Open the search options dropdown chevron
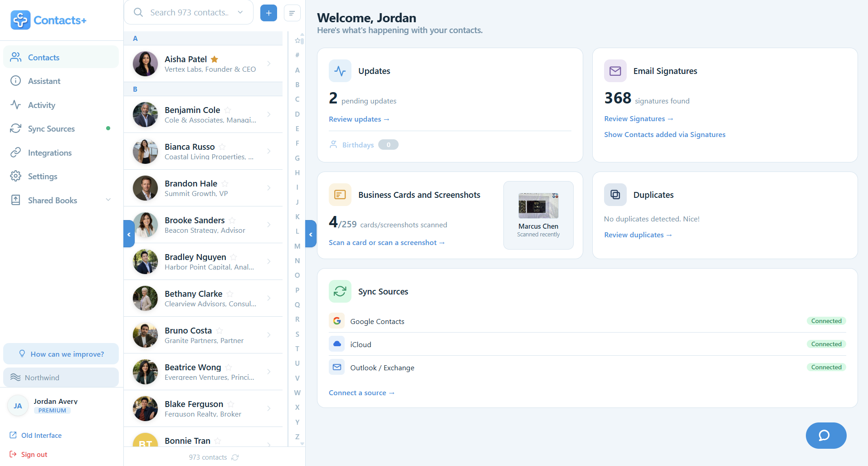 pyautogui.click(x=240, y=12)
